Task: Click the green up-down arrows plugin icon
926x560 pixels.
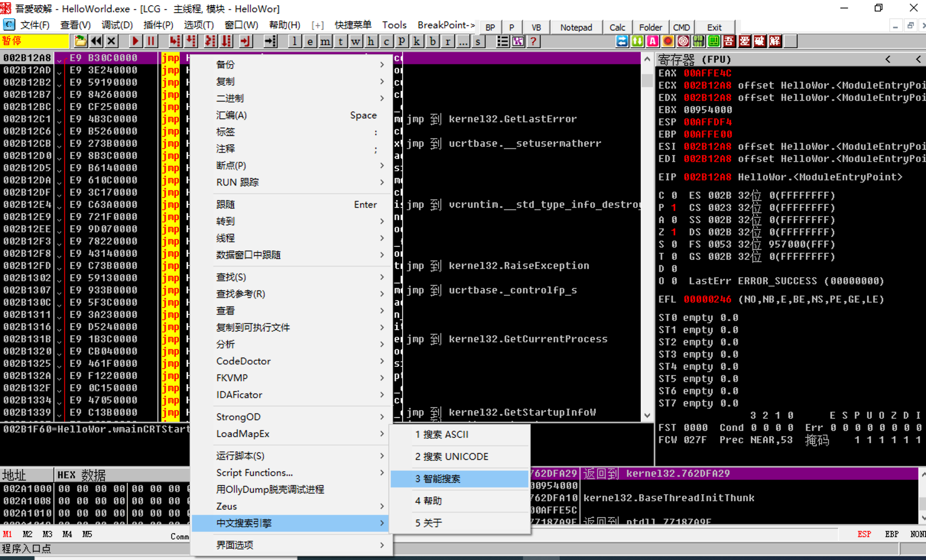Action: pos(637,41)
